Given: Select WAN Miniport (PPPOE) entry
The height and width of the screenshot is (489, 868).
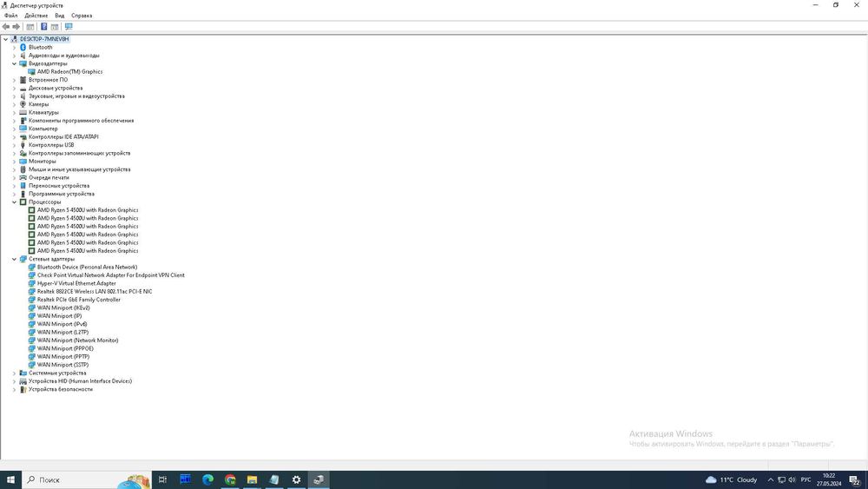Looking at the screenshot, I should click(65, 349).
